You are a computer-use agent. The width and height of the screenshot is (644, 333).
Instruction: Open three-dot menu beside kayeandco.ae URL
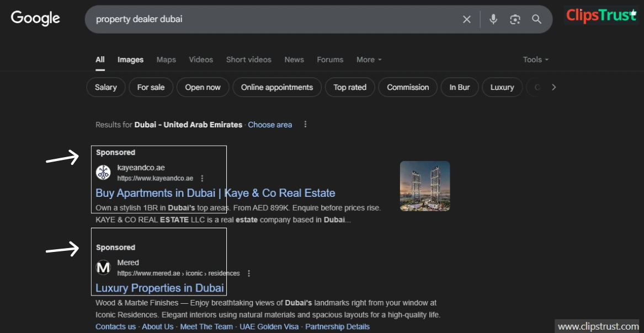pyautogui.click(x=201, y=179)
